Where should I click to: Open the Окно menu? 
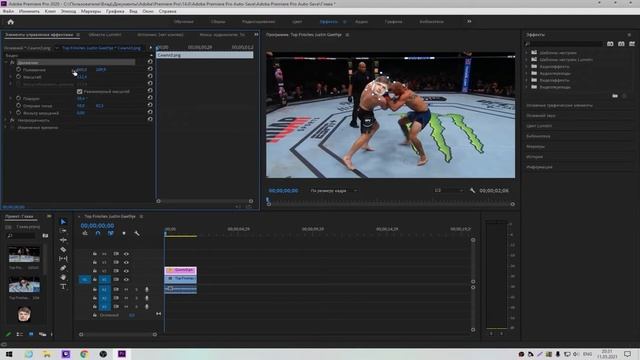coord(148,11)
